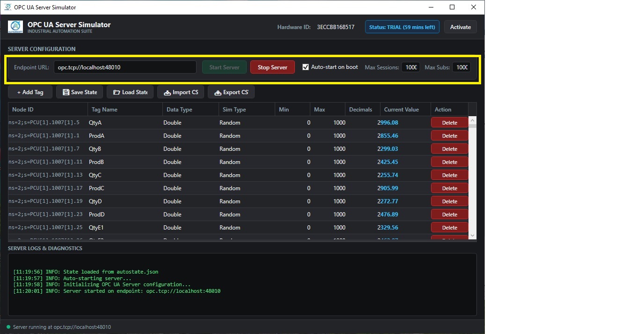This screenshot has width=644, height=334.
Task: Delete the ProdA tag row
Action: point(449,136)
